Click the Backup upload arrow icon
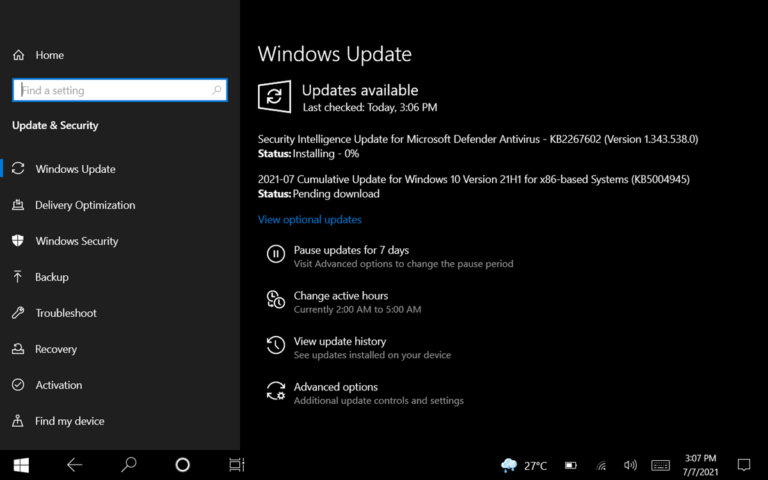The width and height of the screenshot is (768, 480). 18,277
